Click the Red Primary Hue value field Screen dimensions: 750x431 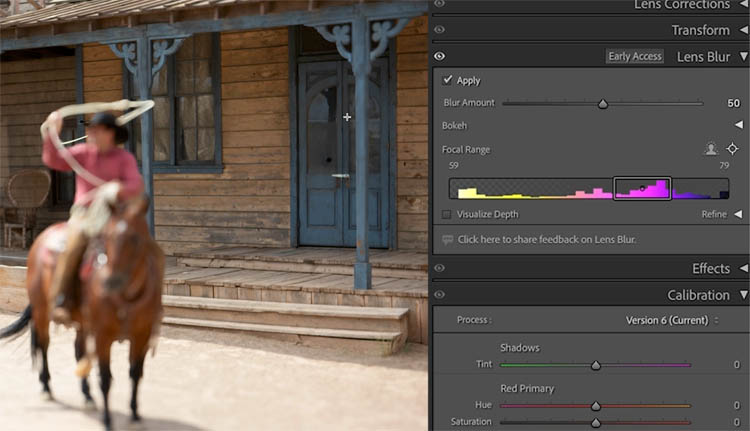[x=737, y=405]
